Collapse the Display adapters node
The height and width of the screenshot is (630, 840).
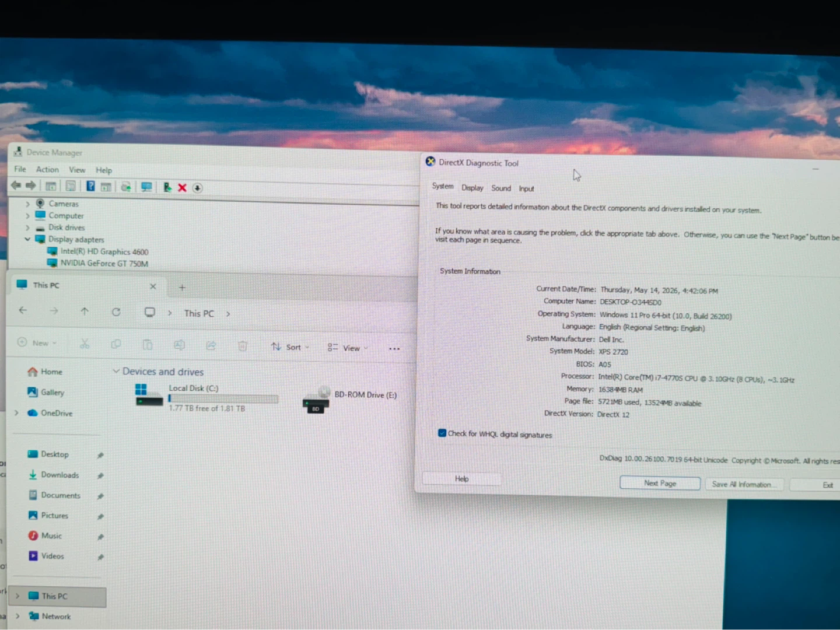(27, 239)
